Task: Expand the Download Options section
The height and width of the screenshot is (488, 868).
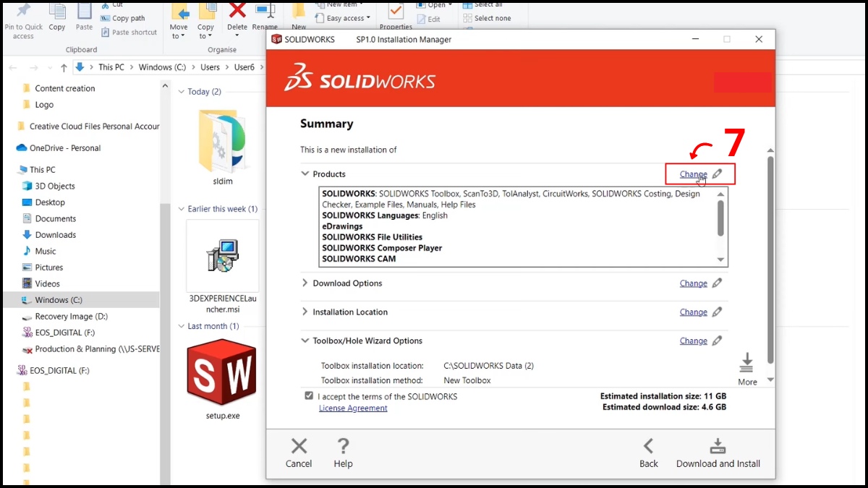Action: pyautogui.click(x=305, y=283)
